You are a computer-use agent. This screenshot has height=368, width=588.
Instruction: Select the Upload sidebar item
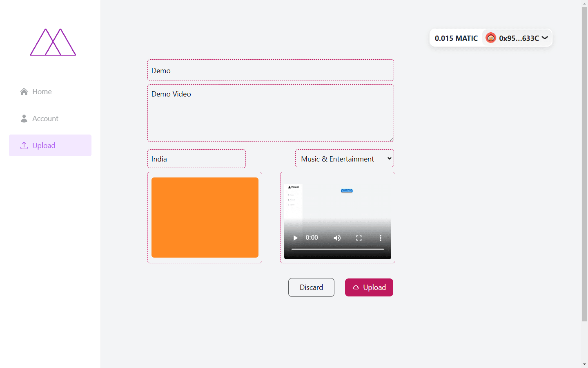coord(50,146)
